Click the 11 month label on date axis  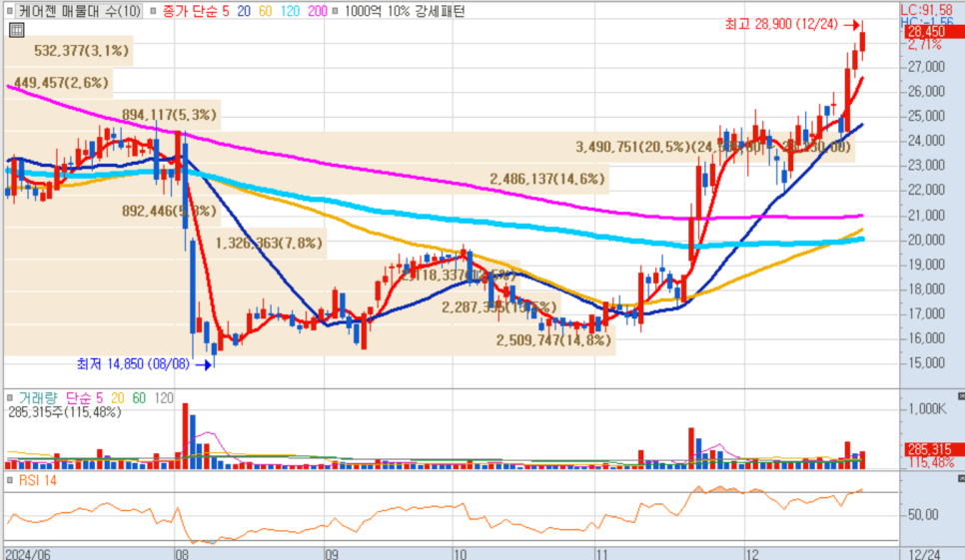[602, 554]
